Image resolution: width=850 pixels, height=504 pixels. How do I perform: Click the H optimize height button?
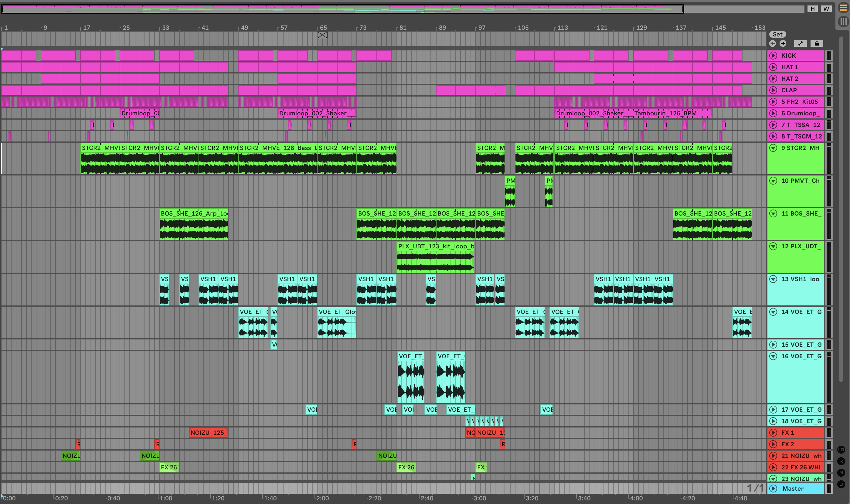[x=813, y=9]
